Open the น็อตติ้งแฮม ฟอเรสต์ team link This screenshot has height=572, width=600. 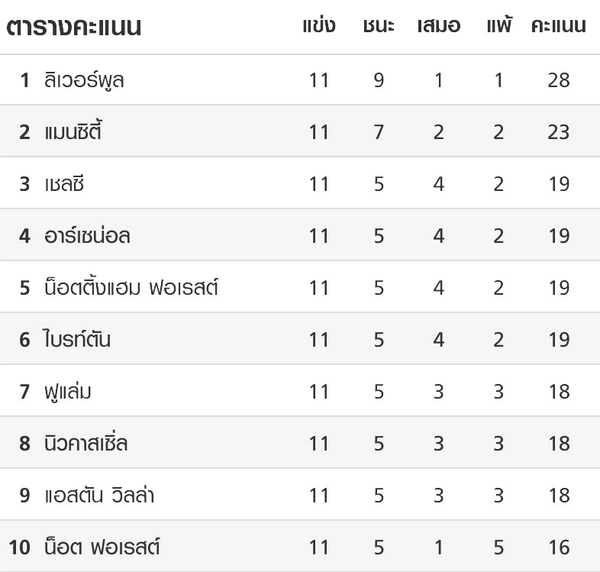tap(131, 287)
